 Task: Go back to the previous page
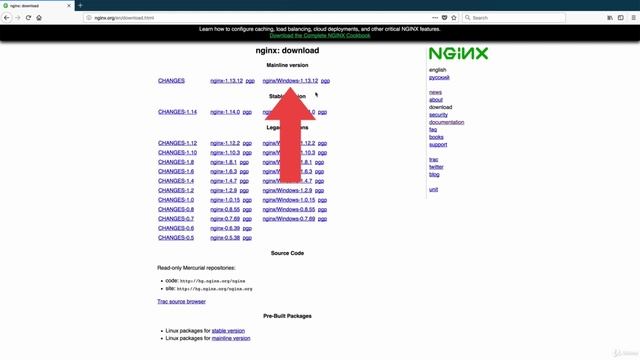(x=7, y=18)
